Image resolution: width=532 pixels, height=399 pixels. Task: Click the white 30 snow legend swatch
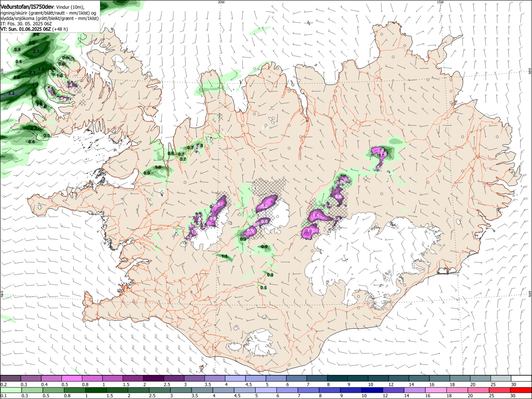click(x=521, y=379)
